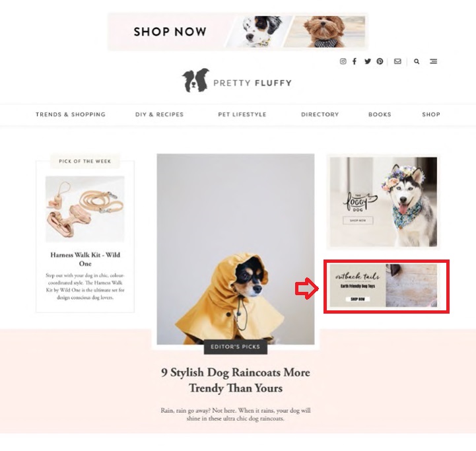This screenshot has height=451, width=476.
Task: Open the harness kit product image
Action: click(x=85, y=209)
